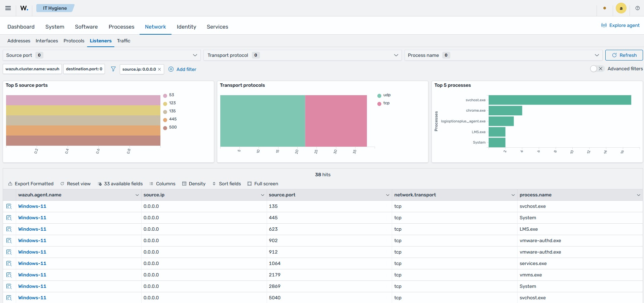Image resolution: width=644 pixels, height=303 pixels.
Task: Open the hamburger navigation menu
Action: (x=8, y=8)
